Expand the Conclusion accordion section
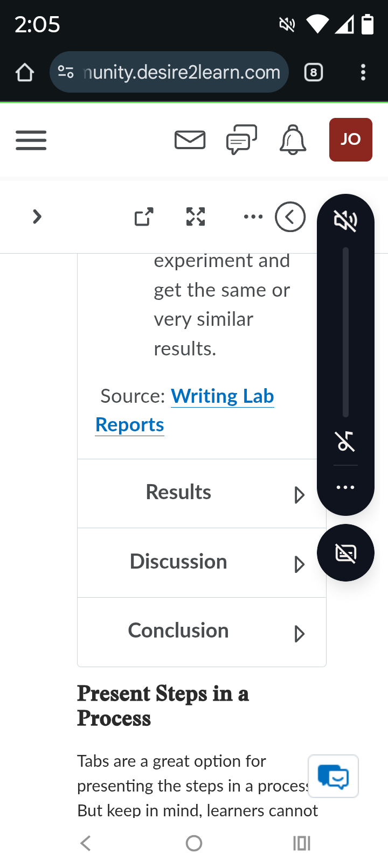 (202, 632)
